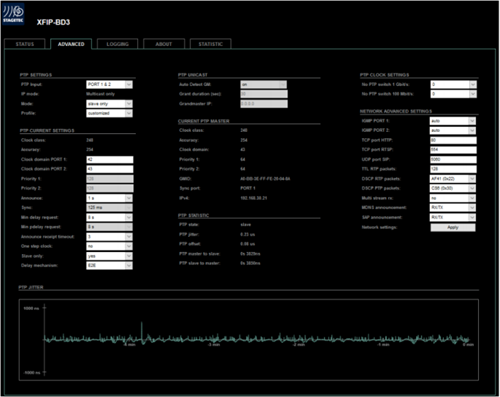Click the Stagetec logo
This screenshot has width=500, height=397.
pos(13,14)
